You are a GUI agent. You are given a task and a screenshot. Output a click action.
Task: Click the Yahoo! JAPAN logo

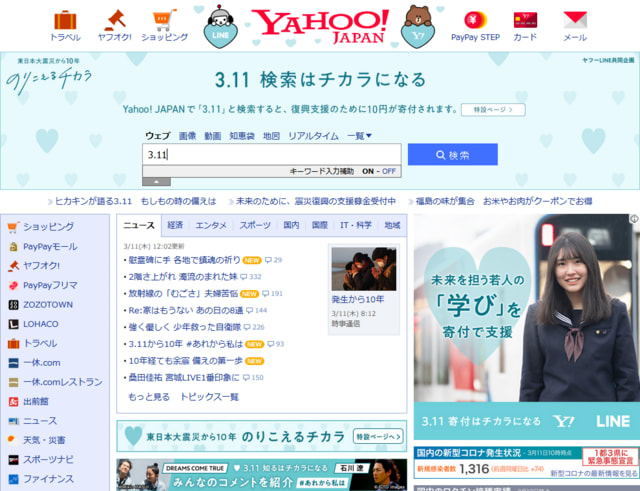(x=320, y=26)
